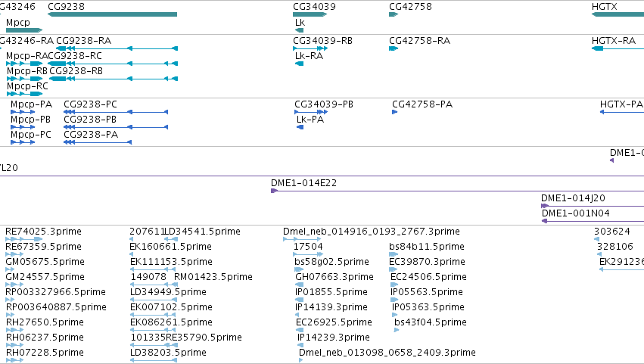Select the Lk gene feature
The width and height of the screenshot is (644, 364).
(x=300, y=30)
